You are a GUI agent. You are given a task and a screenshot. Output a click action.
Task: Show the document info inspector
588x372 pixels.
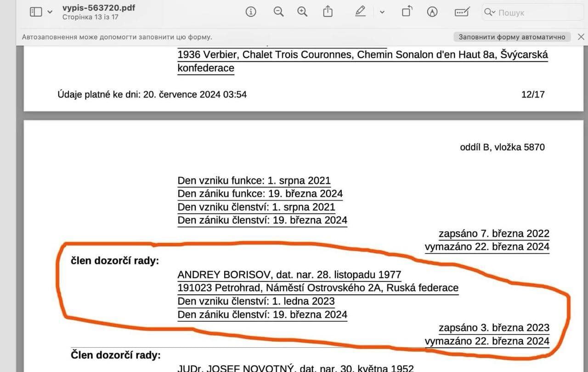251,12
